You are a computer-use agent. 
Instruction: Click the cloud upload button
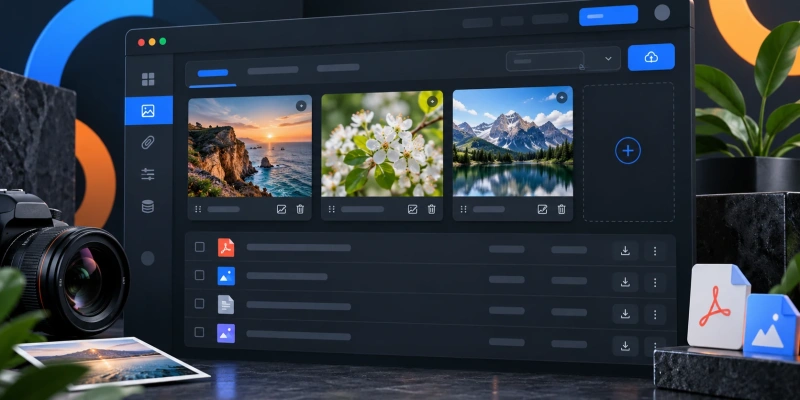click(651, 57)
